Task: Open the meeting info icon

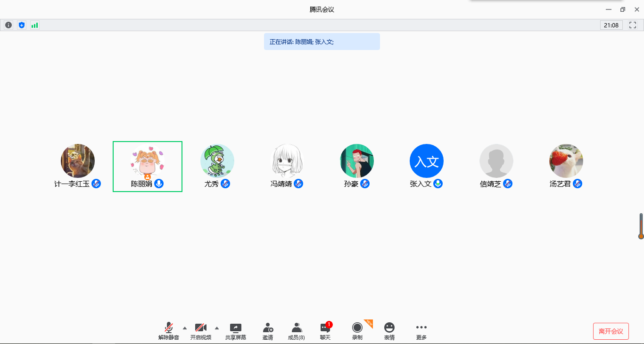Action: 8,25
